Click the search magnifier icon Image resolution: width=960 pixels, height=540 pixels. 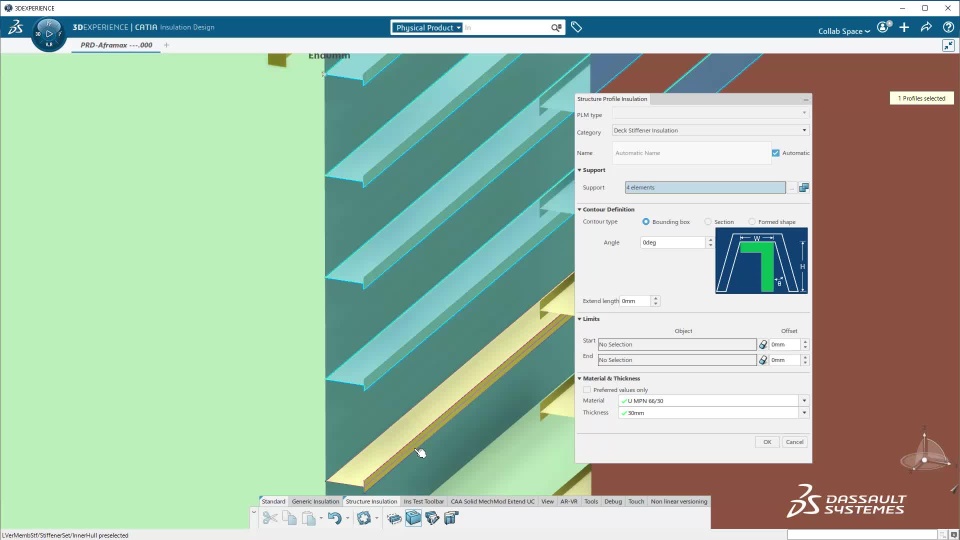[x=556, y=28]
